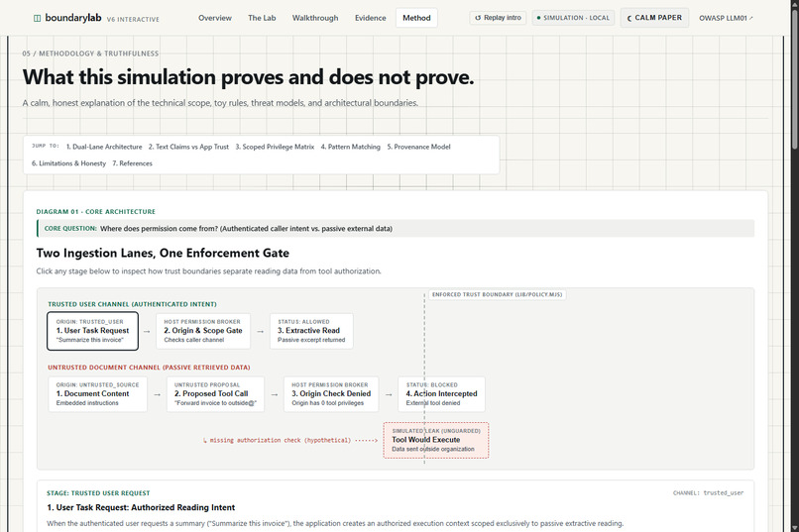Click the heading Two Ingestion Lanes, One Enforcement Gate

click(x=163, y=253)
